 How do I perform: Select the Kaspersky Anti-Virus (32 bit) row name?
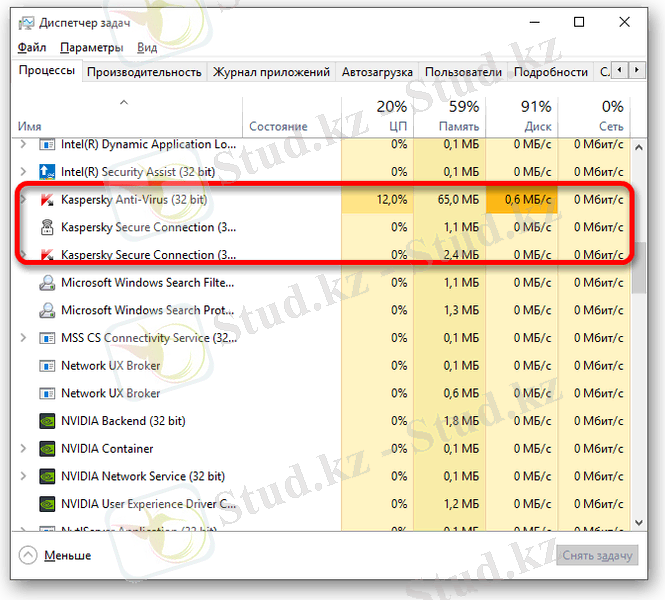[x=134, y=200]
